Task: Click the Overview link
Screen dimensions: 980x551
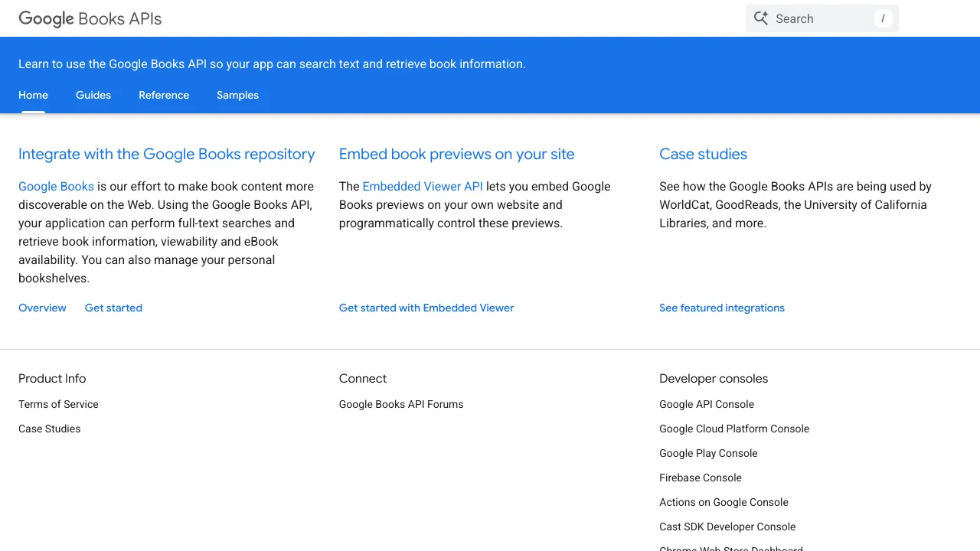Action: coord(42,308)
